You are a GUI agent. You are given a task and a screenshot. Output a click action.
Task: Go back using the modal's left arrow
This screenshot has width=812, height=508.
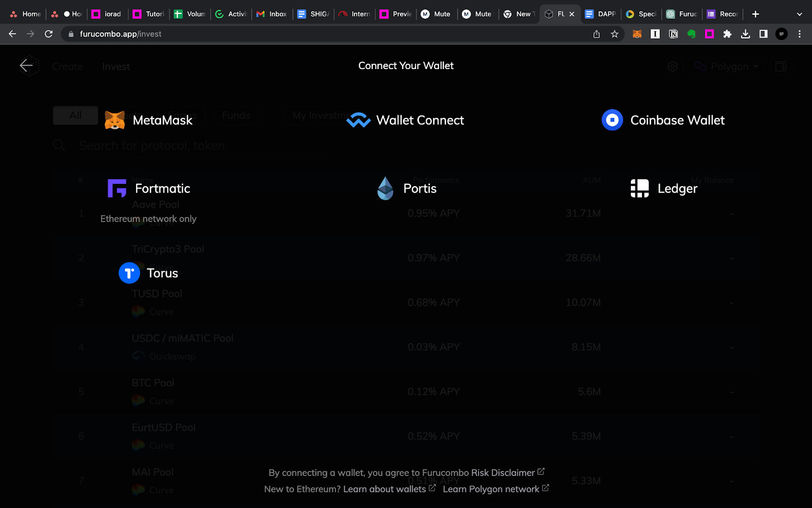click(26, 65)
